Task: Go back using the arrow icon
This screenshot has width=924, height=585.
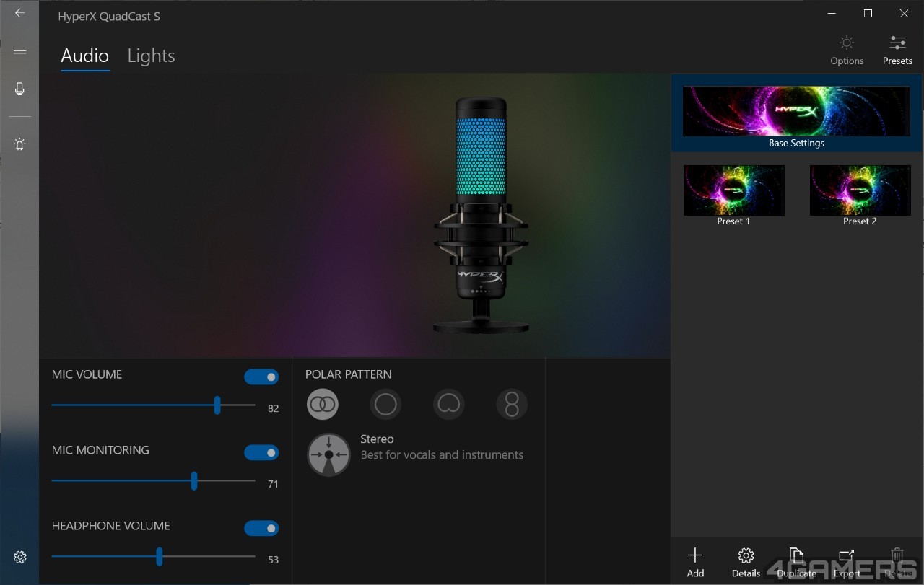Action: tap(19, 13)
